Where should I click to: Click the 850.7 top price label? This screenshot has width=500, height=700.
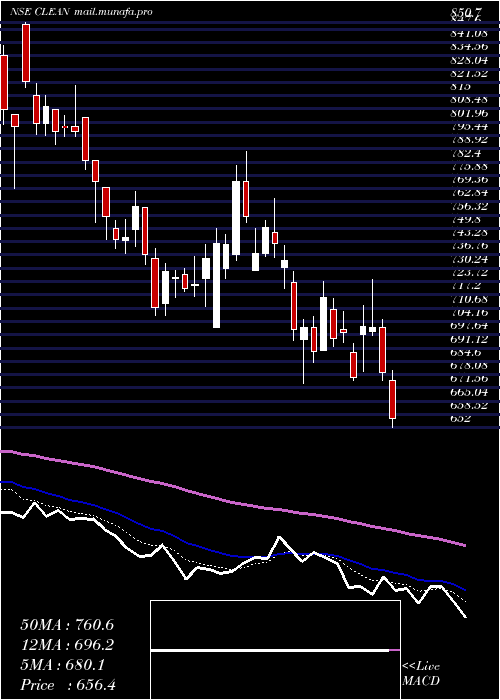pyautogui.click(x=466, y=14)
